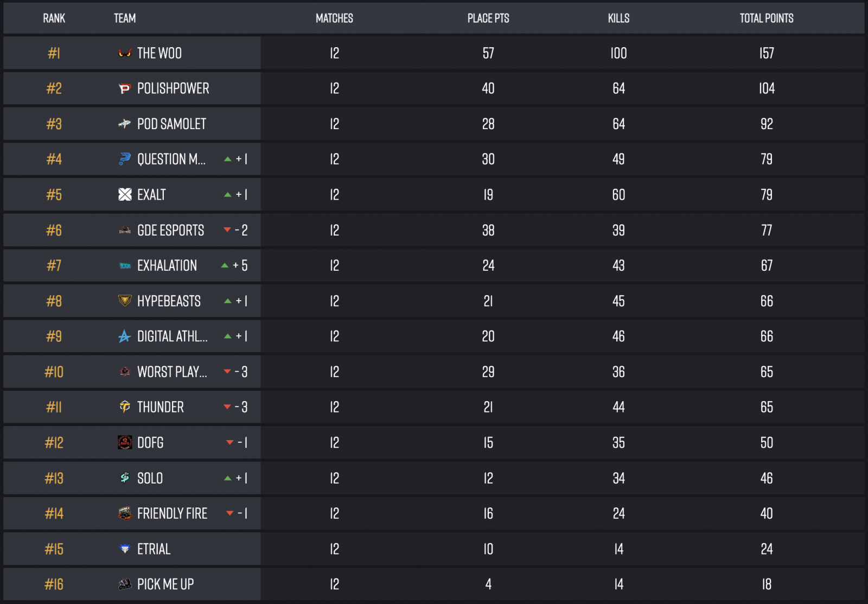Click the DOFG team logo
Viewport: 868px width, 604px height.
[125, 442]
